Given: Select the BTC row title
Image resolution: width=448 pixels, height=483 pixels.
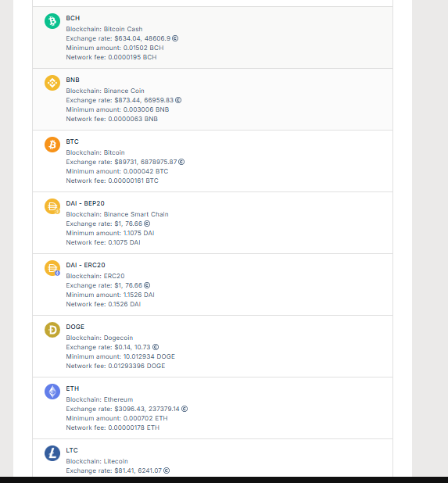Looking at the screenshot, I should [73, 141].
